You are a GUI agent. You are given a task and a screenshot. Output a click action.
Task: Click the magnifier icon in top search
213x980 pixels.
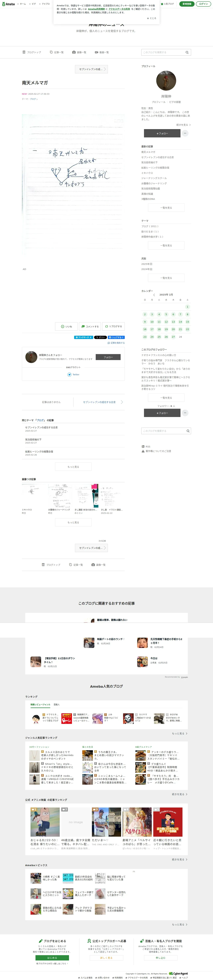pyautogui.click(x=187, y=52)
